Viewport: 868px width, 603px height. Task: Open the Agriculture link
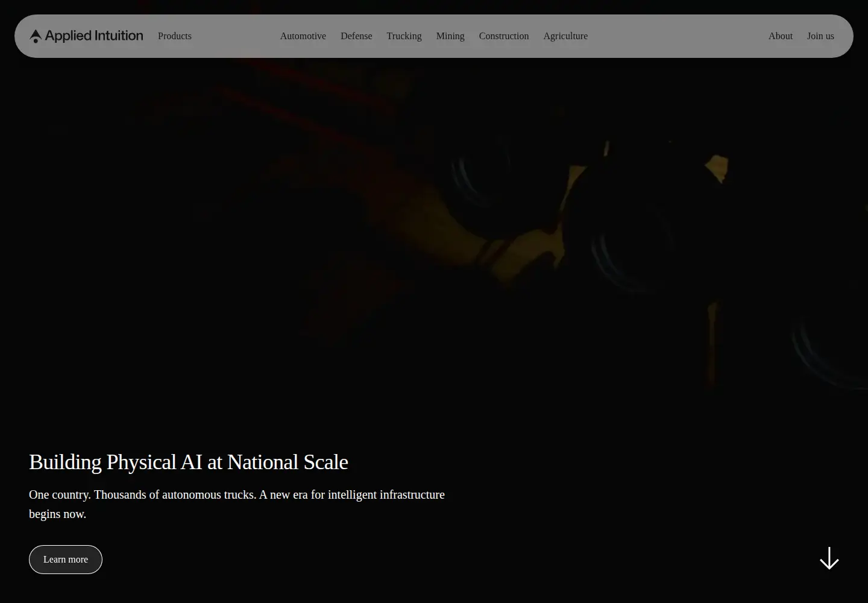[565, 36]
